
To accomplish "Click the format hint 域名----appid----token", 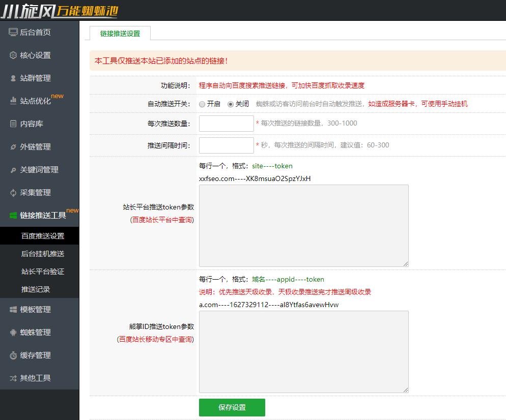I will click(x=288, y=280).
